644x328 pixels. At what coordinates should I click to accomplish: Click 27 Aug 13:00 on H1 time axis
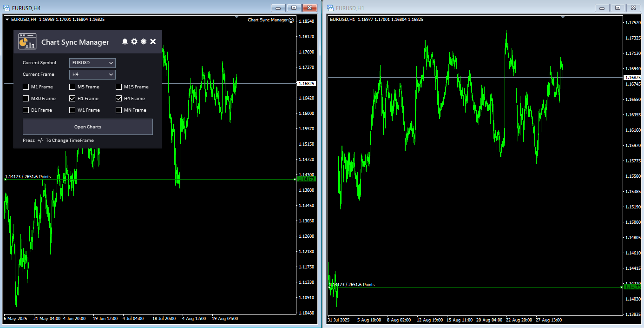pyautogui.click(x=549, y=320)
